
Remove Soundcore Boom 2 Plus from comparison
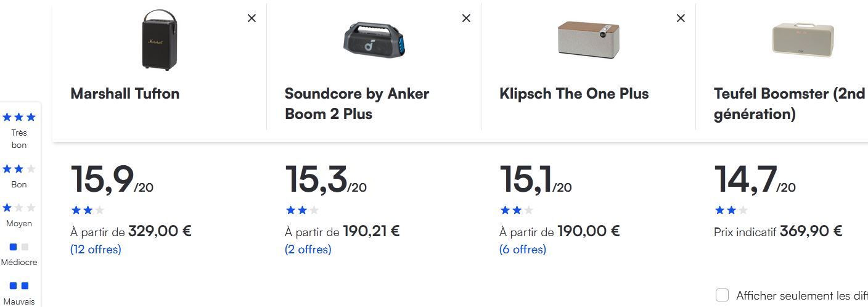pyautogui.click(x=466, y=18)
